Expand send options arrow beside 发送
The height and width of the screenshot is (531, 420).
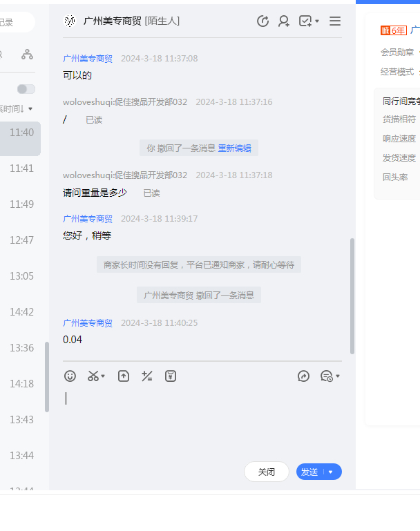[x=331, y=472]
